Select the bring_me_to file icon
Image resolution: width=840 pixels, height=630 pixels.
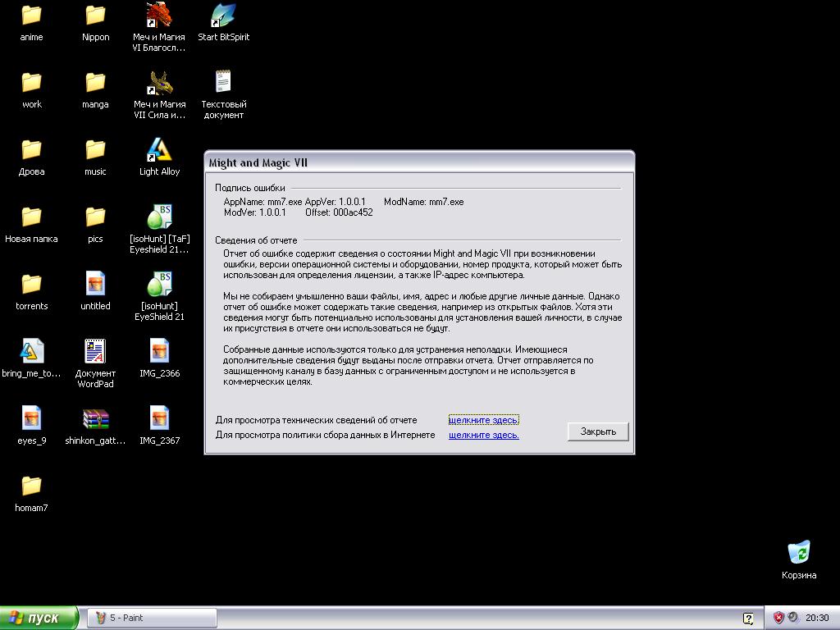pos(31,353)
